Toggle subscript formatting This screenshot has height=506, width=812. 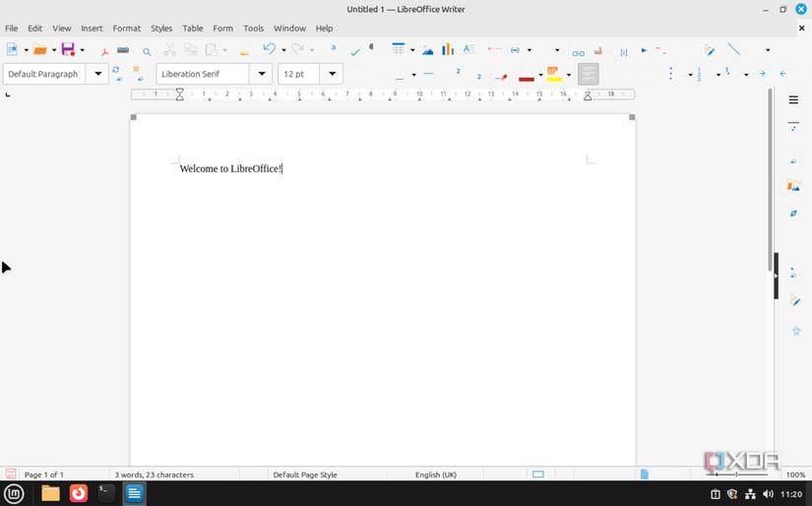479,77
